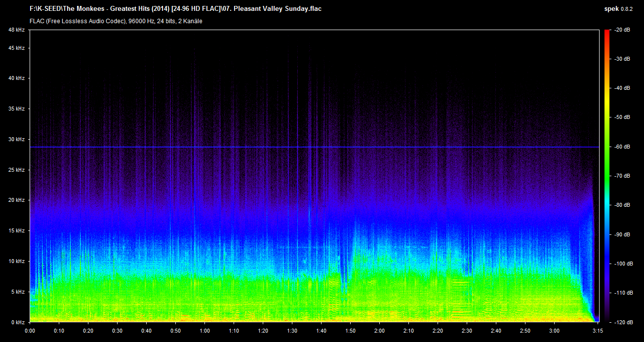Click the 0:00 time axis label
644x342 pixels.
point(30,331)
